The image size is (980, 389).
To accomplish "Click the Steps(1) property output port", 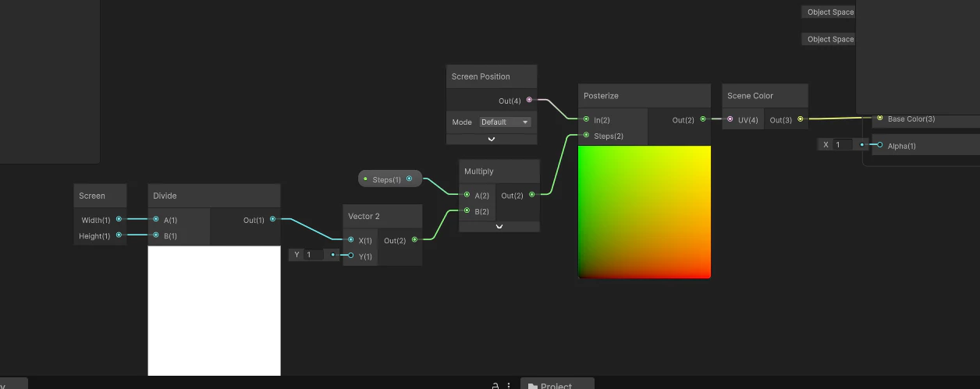I will [409, 179].
